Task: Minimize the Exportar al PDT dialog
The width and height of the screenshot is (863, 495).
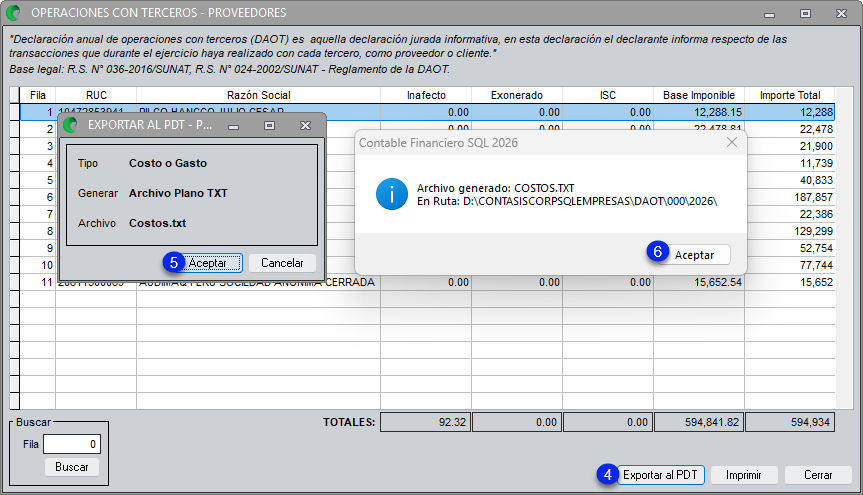Action: tap(233, 126)
